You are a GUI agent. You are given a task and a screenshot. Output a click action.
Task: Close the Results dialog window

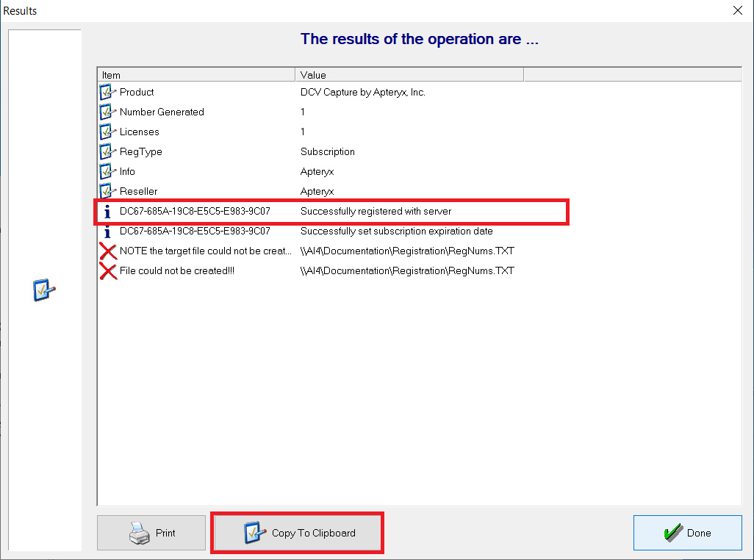[x=738, y=10]
